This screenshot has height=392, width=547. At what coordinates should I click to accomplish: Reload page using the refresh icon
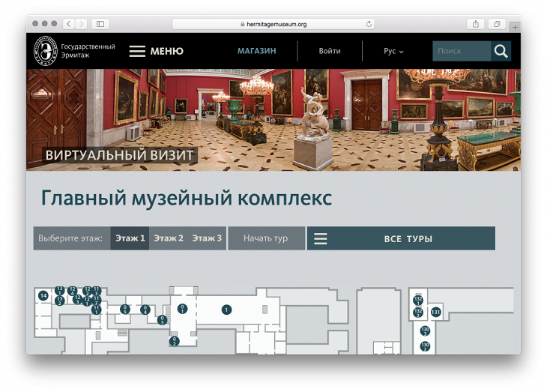pyautogui.click(x=369, y=24)
